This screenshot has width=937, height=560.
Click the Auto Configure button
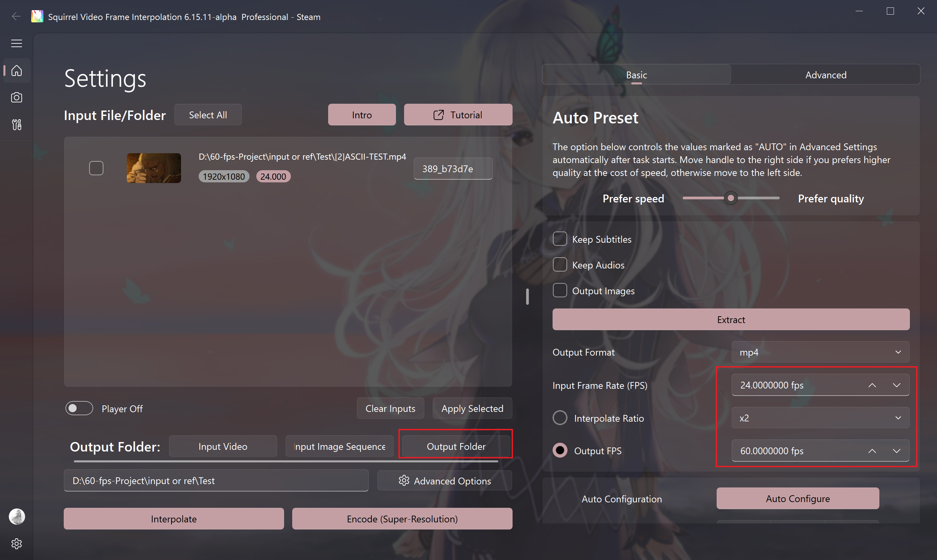pos(798,499)
